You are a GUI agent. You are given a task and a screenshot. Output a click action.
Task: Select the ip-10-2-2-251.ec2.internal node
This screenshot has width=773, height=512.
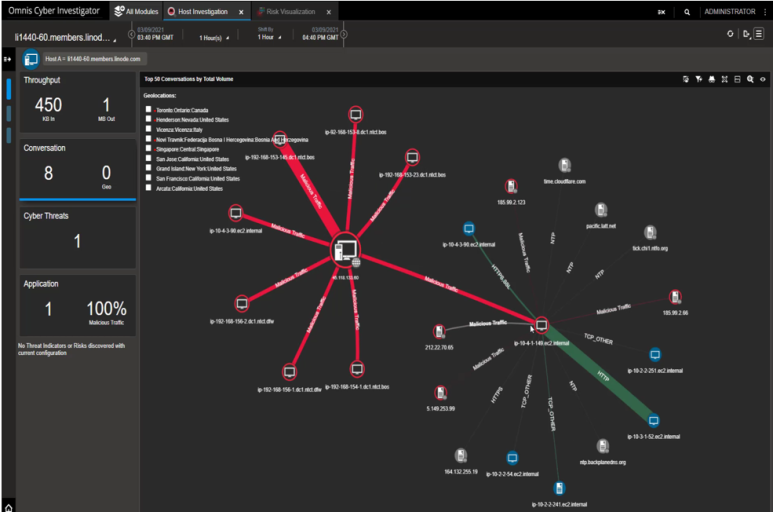click(655, 355)
